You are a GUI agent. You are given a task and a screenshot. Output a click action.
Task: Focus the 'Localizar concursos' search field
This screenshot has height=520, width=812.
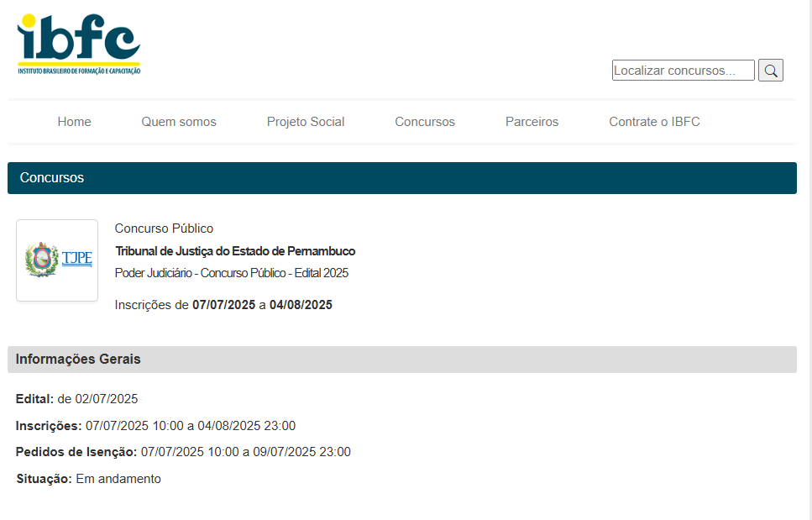tap(683, 71)
